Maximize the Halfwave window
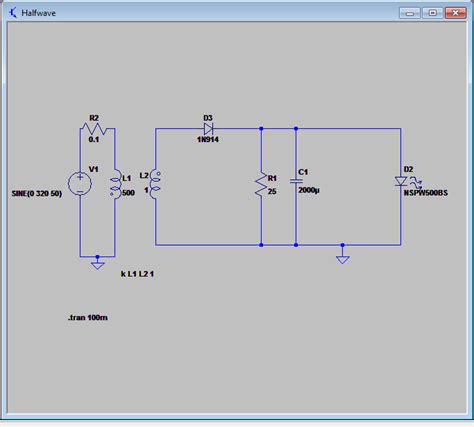Screen dimensions: 474x427 pyautogui.click(x=433, y=13)
